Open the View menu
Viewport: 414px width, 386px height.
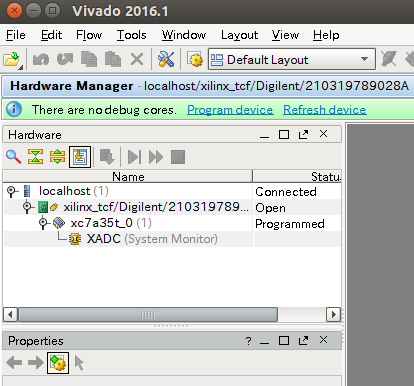285,35
